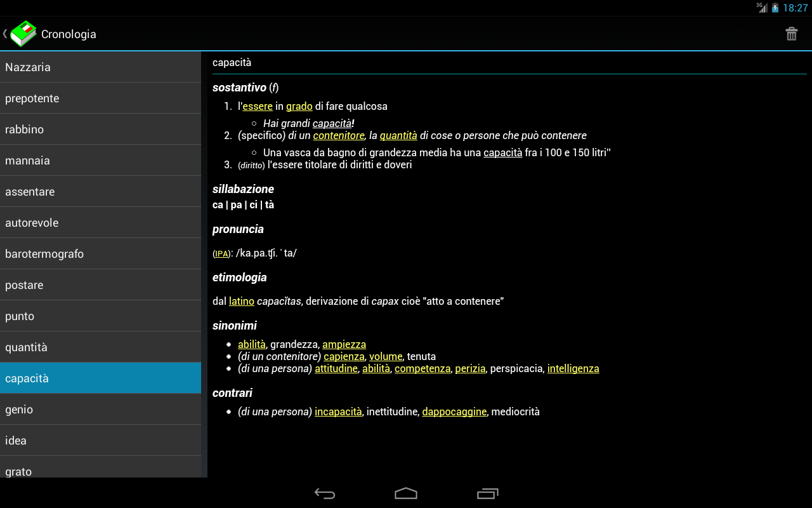Tap the incapacità link under contrari
The width and height of the screenshot is (812, 508).
tap(338, 411)
